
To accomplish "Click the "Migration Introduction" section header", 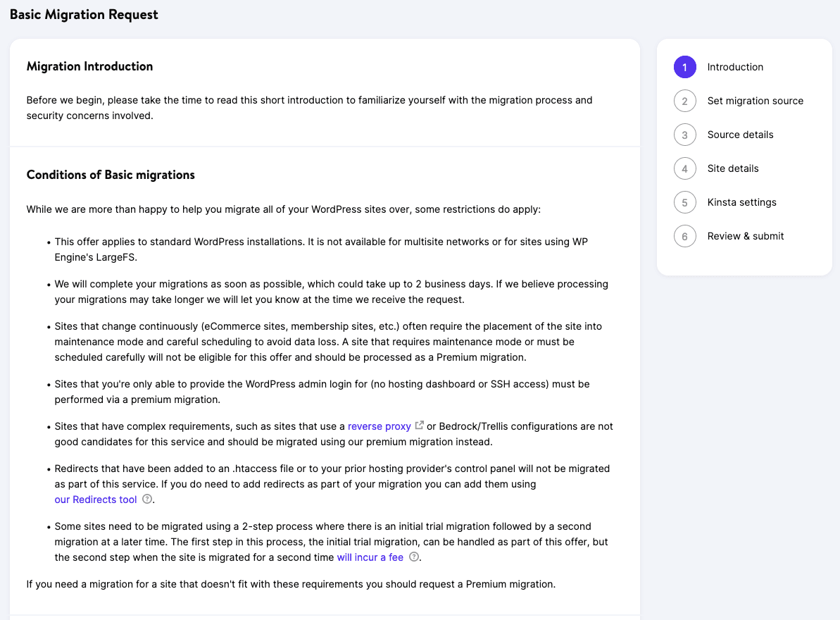I will [89, 66].
